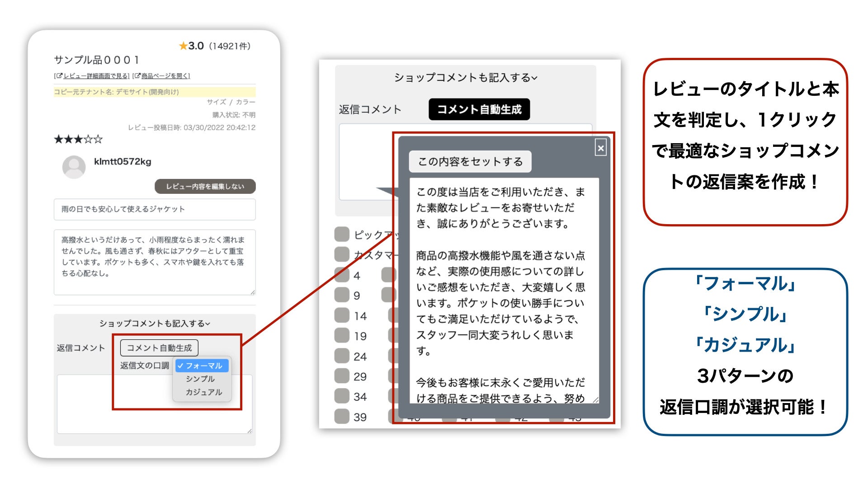Viewport: 868px width, 488px height.
Task: Open the 返信文の口調 tone dropdown
Action: [x=203, y=366]
